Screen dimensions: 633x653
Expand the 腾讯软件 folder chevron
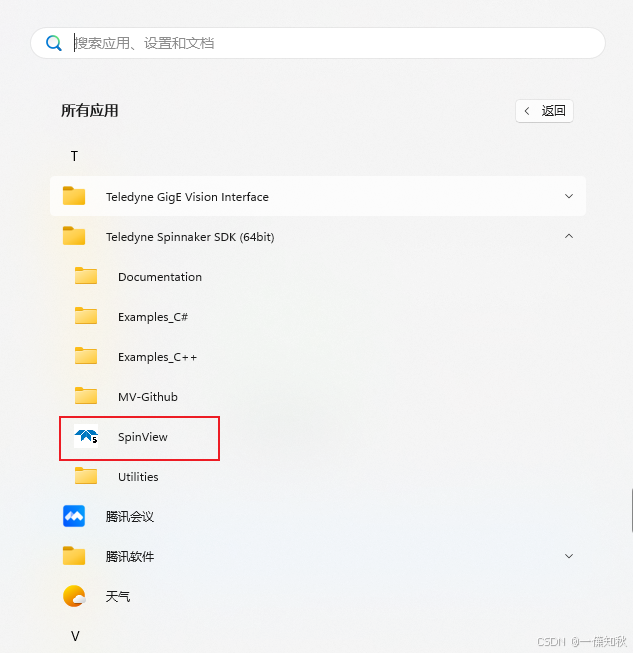569,556
